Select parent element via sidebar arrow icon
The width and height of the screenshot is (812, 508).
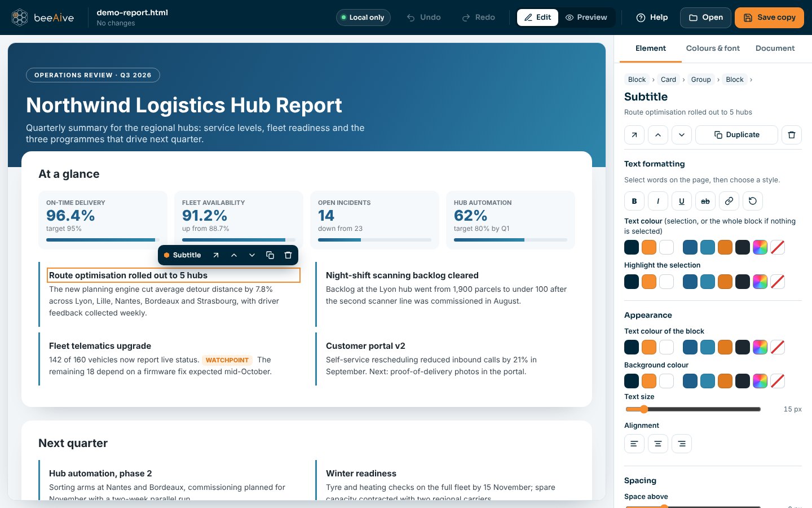point(634,135)
